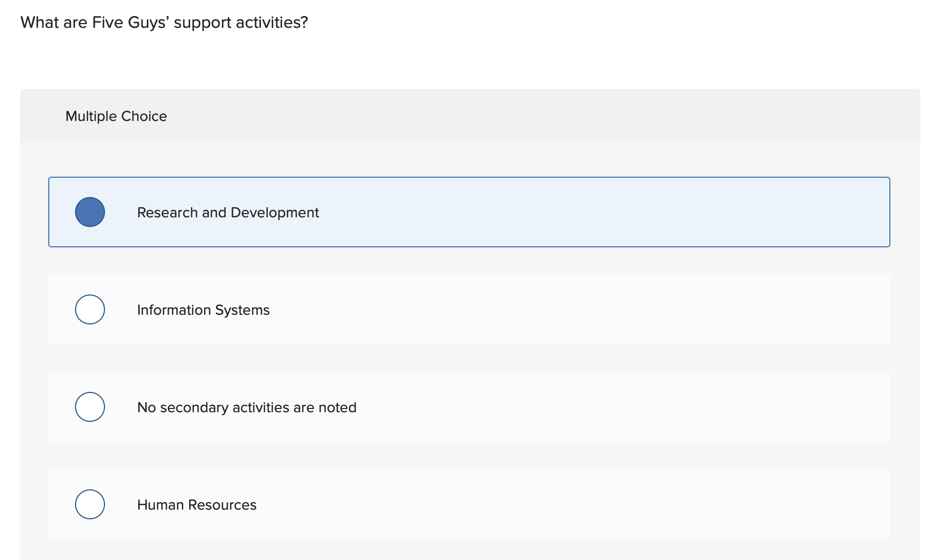This screenshot has width=929, height=560.
Task: Click the No secondary activities answer text
Action: (x=247, y=407)
